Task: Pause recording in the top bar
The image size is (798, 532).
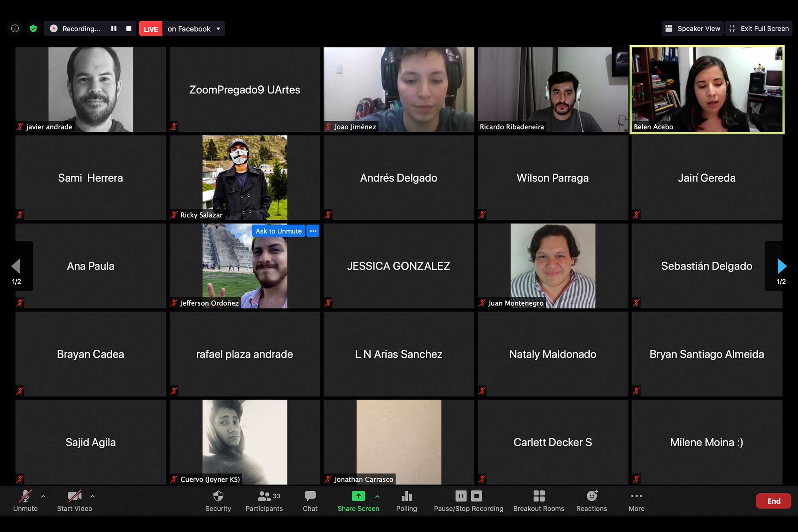Action: point(114,29)
